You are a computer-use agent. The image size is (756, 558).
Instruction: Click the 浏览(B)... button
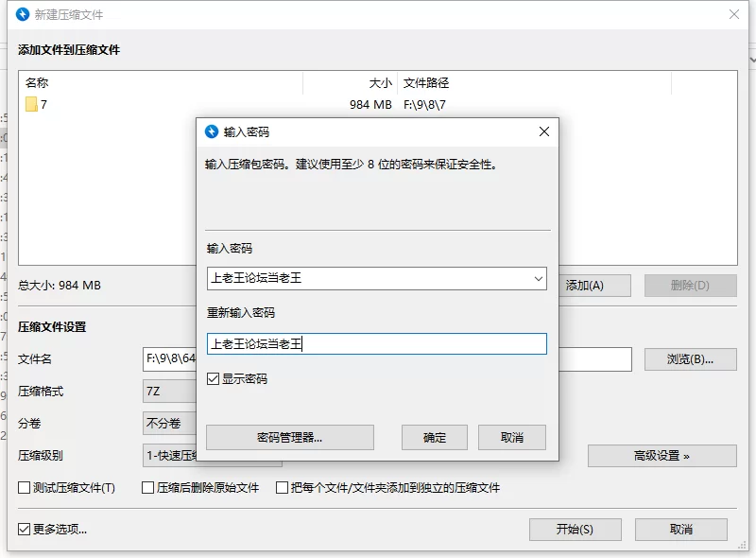point(690,359)
